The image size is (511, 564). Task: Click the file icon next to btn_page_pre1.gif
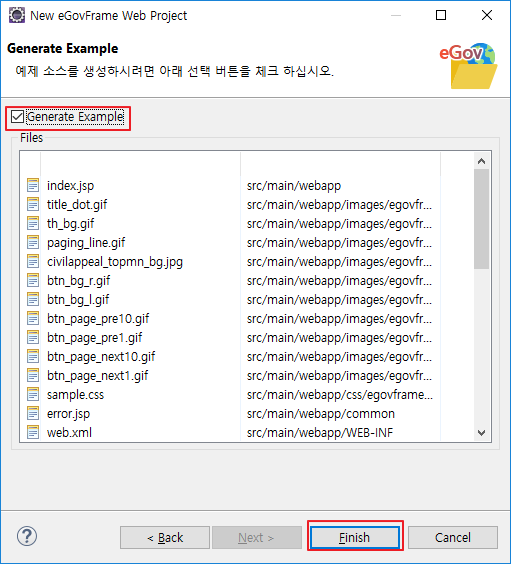pos(33,337)
